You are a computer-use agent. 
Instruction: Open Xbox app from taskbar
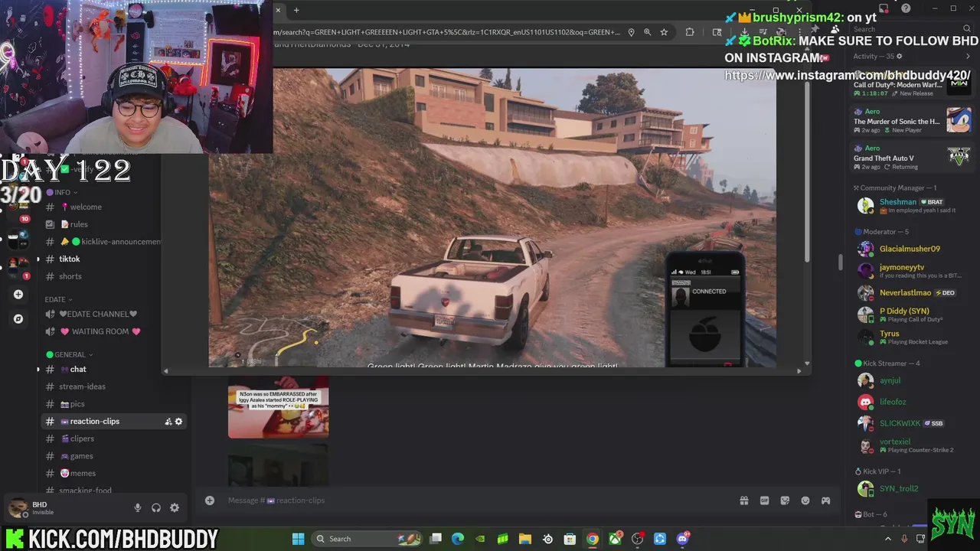click(615, 539)
